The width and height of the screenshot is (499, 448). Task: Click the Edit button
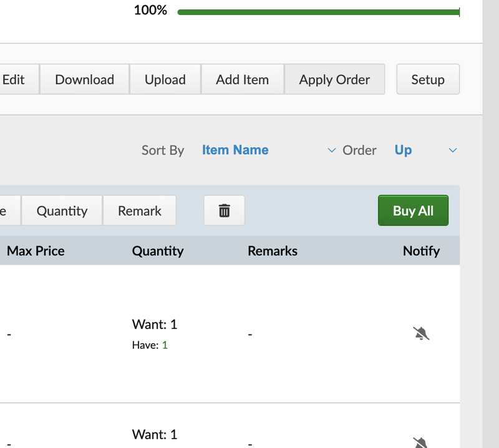14,80
